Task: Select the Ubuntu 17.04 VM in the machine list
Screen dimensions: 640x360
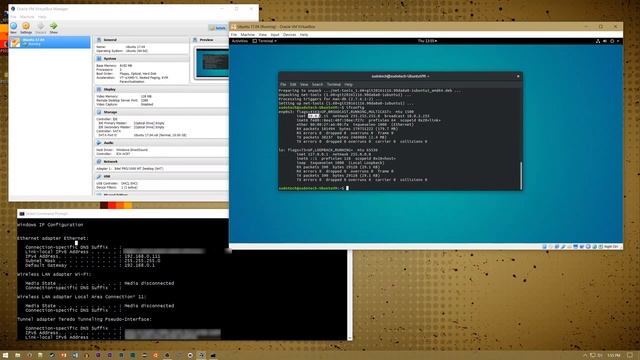Action: [x=50, y=42]
